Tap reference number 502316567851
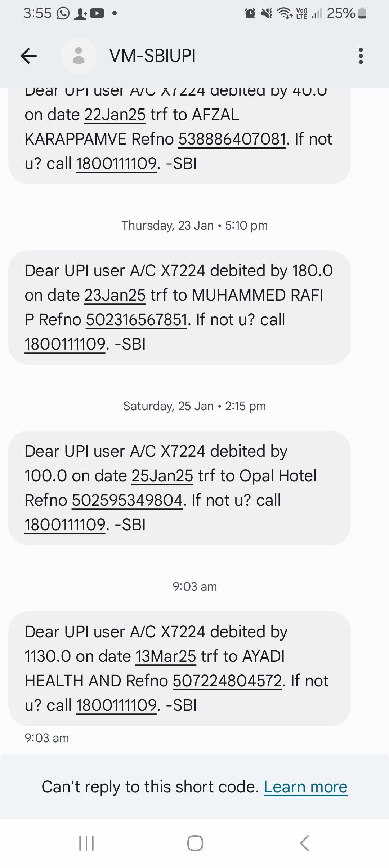This screenshot has width=389, height=868. click(137, 320)
